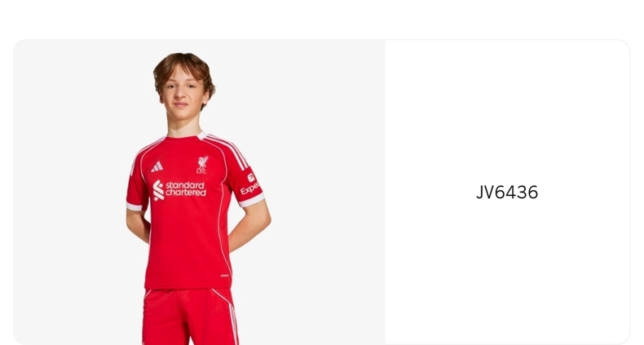Click the Expedia sleeve sponsor badge
The height and width of the screenshot is (345, 644).
[250, 184]
